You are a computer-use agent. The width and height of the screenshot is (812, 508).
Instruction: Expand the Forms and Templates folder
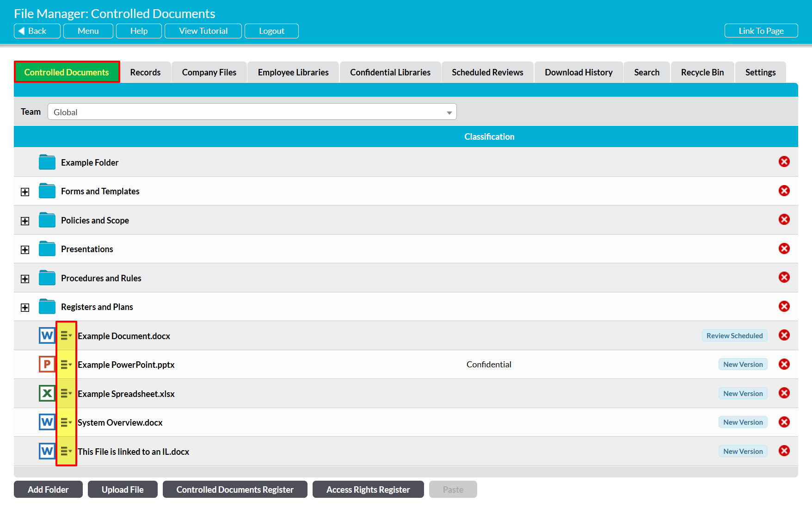[x=25, y=192]
